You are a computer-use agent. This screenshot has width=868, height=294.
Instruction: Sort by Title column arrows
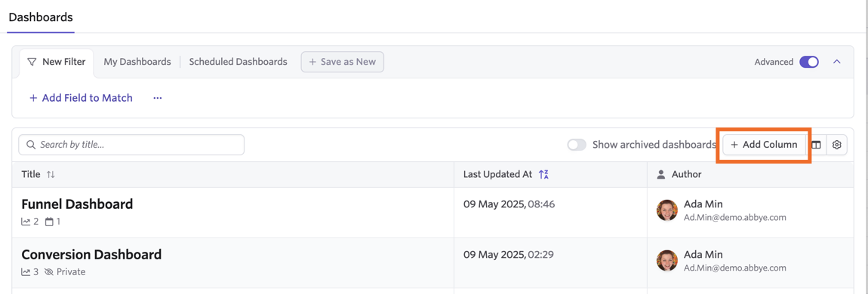[x=51, y=175]
